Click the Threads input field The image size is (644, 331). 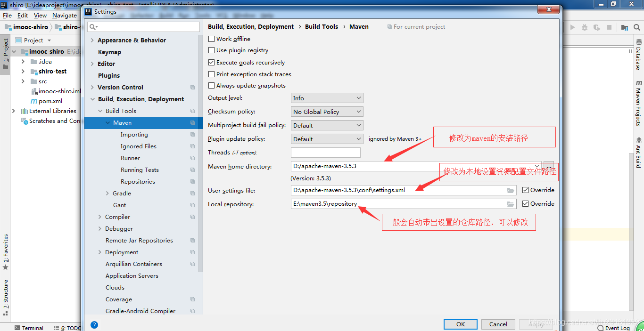[x=325, y=153]
